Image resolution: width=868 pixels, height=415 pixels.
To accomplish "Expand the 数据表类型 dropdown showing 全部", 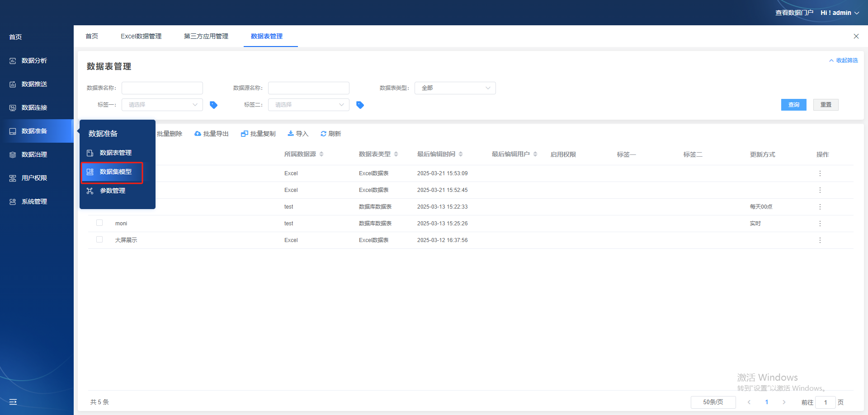I will tap(455, 88).
